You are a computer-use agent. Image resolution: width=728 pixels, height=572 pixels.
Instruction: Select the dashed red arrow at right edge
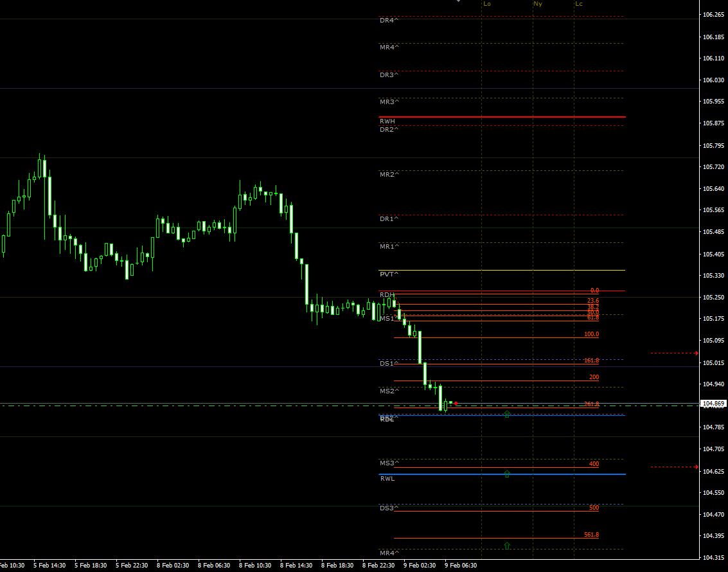click(673, 352)
